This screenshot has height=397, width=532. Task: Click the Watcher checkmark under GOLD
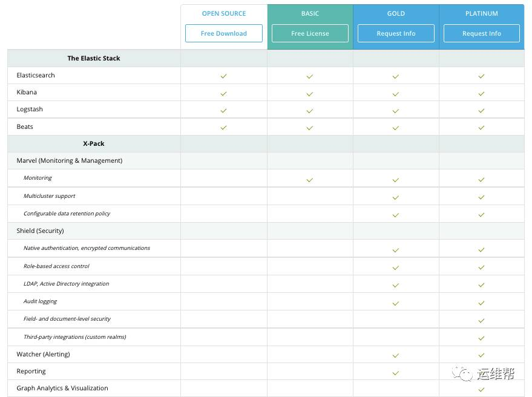(x=395, y=355)
